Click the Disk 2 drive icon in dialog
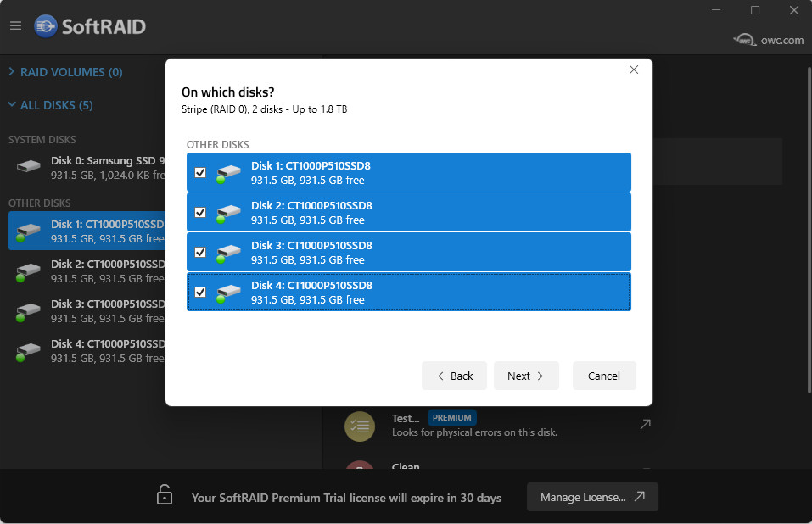 228,213
